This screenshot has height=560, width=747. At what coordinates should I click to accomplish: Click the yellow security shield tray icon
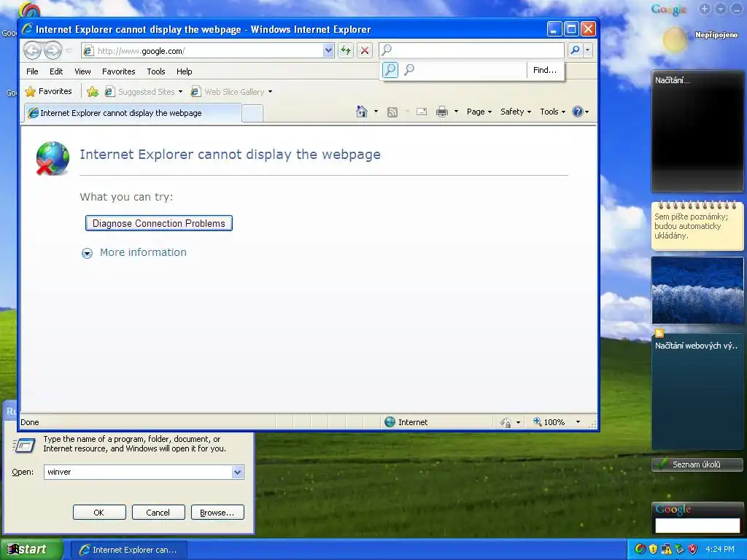click(x=653, y=549)
